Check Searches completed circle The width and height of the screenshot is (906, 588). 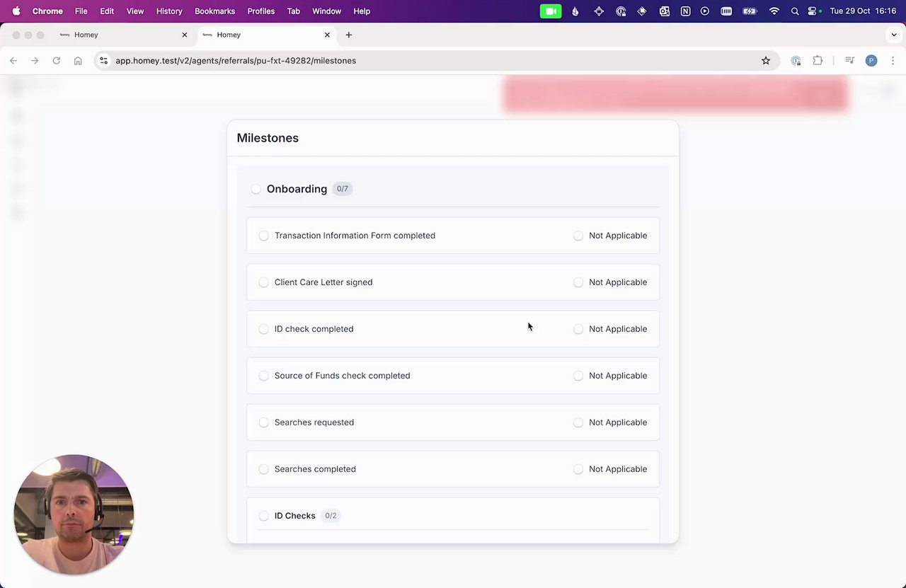[x=264, y=469]
